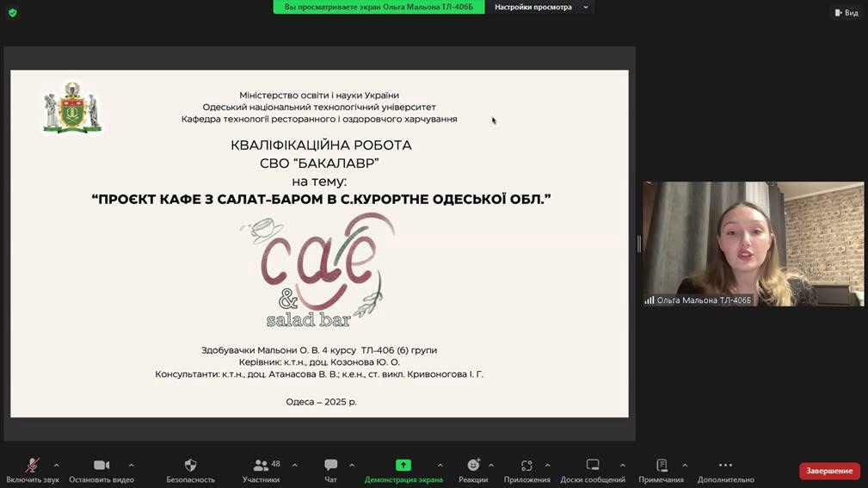This screenshot has height=488, width=868.
Task: Expand participants options arrow
Action: (x=294, y=466)
